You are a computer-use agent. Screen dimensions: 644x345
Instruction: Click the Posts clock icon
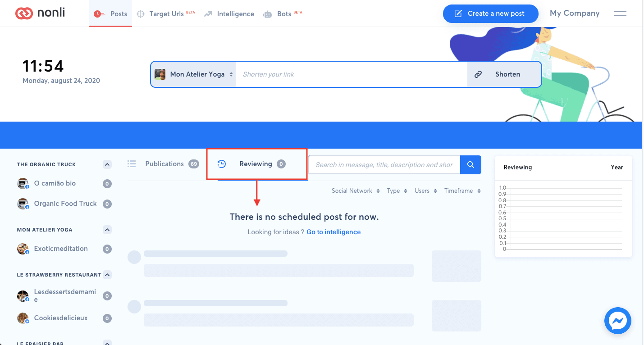tap(99, 14)
